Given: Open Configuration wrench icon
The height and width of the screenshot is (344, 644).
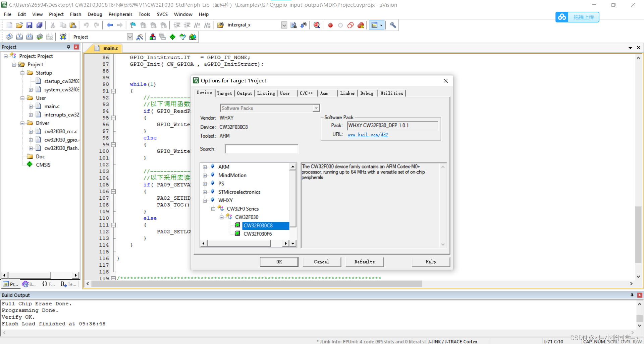Looking at the screenshot, I should pyautogui.click(x=393, y=25).
